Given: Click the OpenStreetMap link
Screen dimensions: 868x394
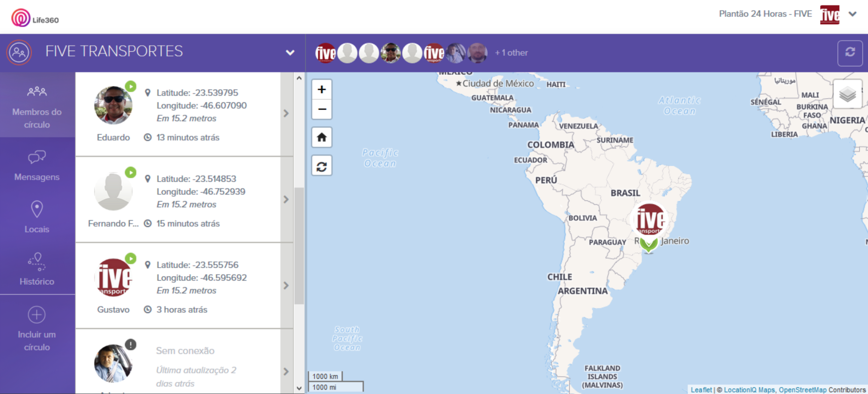Looking at the screenshot, I should 802,390.
